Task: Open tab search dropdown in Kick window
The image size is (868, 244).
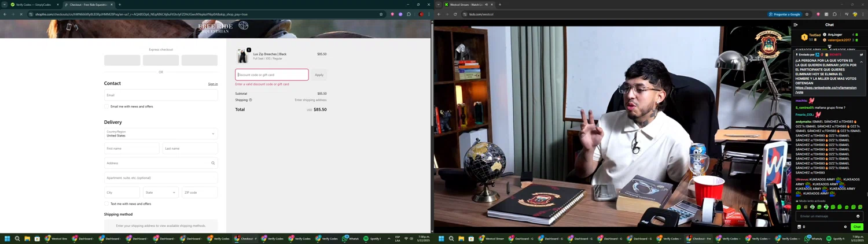Action: pyautogui.click(x=438, y=5)
